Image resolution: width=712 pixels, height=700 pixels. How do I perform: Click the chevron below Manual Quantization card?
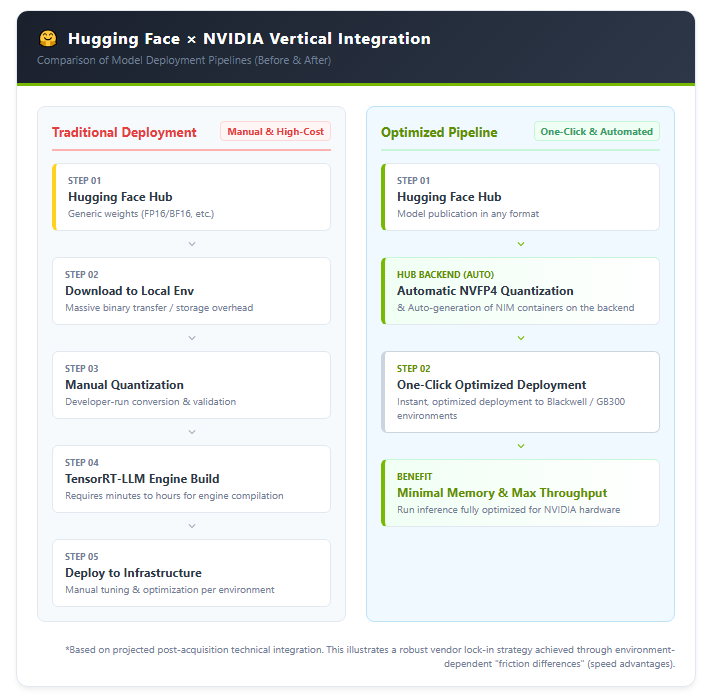click(x=192, y=432)
